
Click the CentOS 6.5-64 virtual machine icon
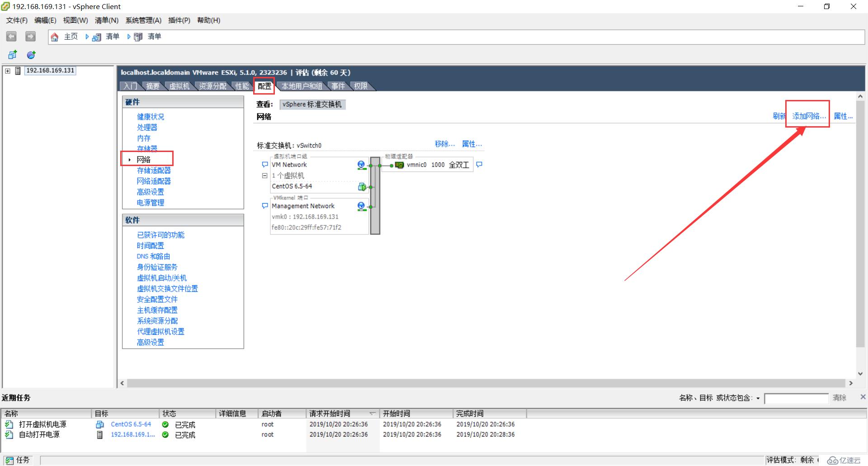click(362, 186)
